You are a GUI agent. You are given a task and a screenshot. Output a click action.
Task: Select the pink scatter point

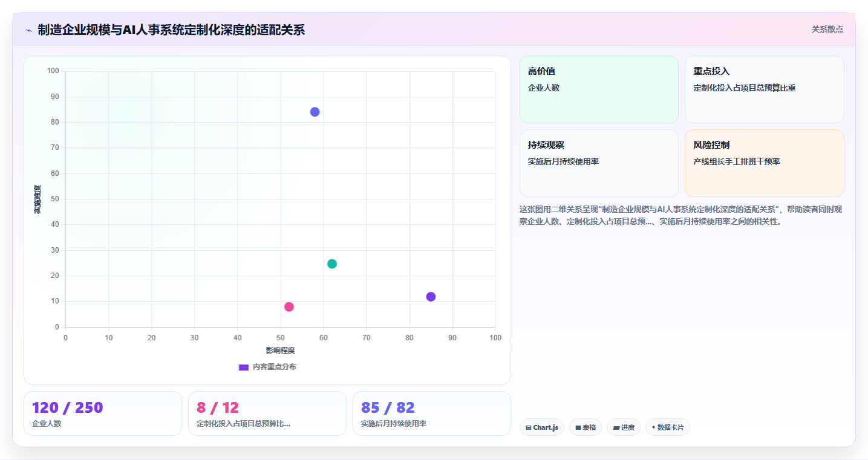coord(289,307)
